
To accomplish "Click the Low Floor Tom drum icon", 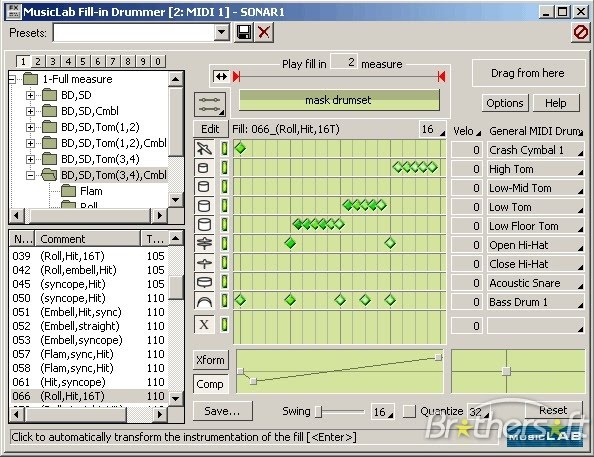I will (x=204, y=224).
